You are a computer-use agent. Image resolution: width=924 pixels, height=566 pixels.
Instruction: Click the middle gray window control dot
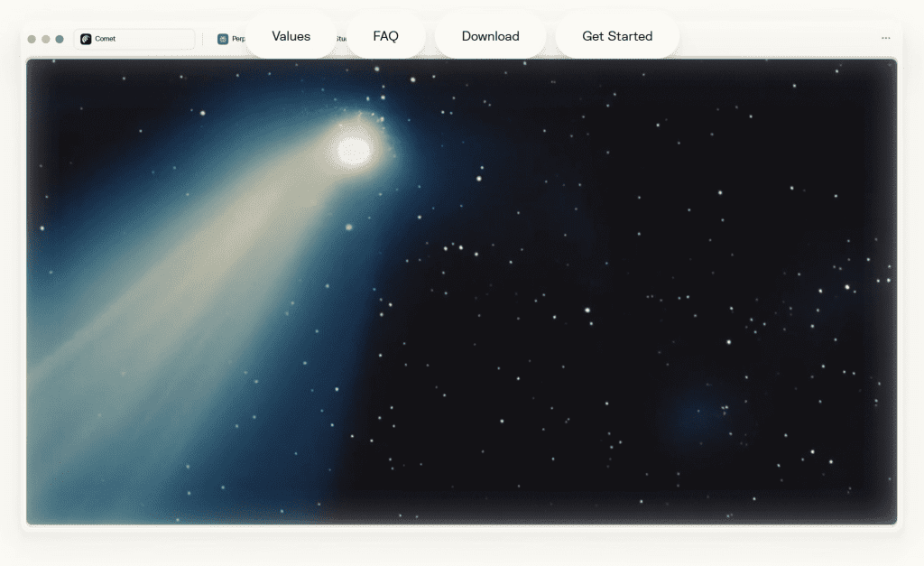[45, 39]
